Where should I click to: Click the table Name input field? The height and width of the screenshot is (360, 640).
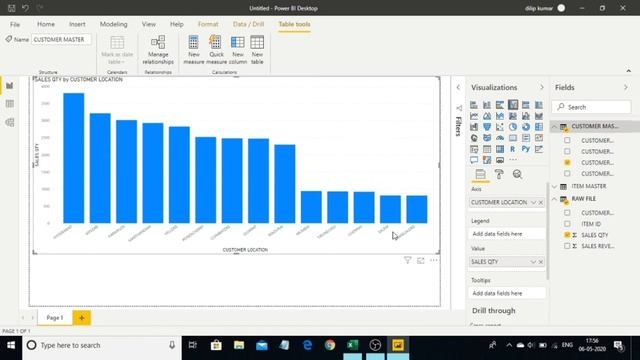(61, 40)
